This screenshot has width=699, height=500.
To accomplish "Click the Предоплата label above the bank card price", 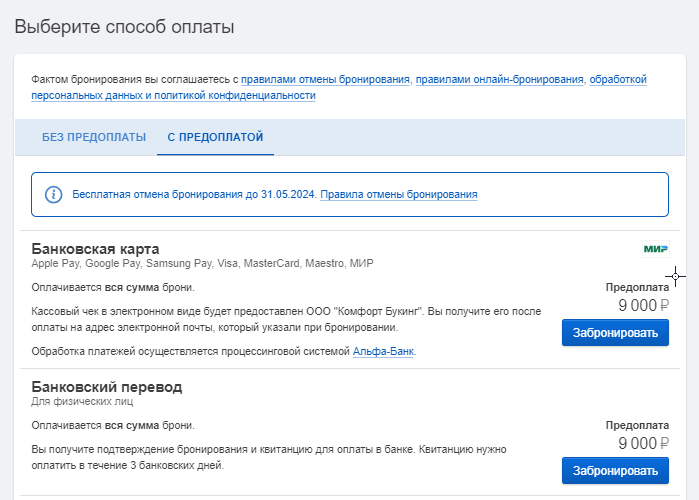I will [x=637, y=287].
